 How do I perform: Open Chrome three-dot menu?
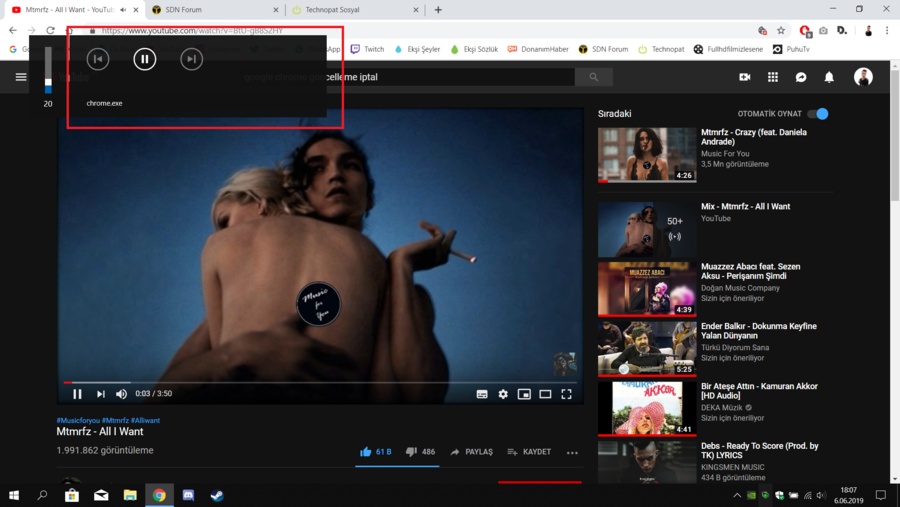887,30
